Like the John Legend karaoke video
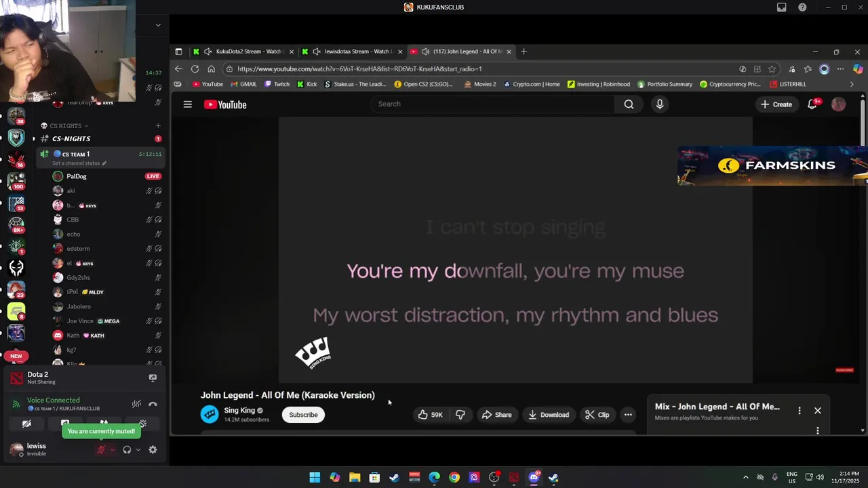The height and width of the screenshot is (488, 868). pyautogui.click(x=430, y=415)
